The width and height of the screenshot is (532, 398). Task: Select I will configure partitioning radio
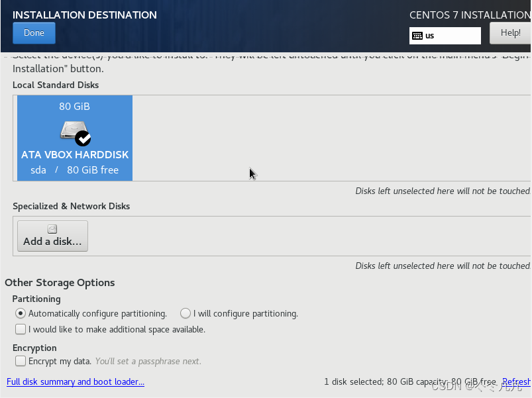click(186, 313)
